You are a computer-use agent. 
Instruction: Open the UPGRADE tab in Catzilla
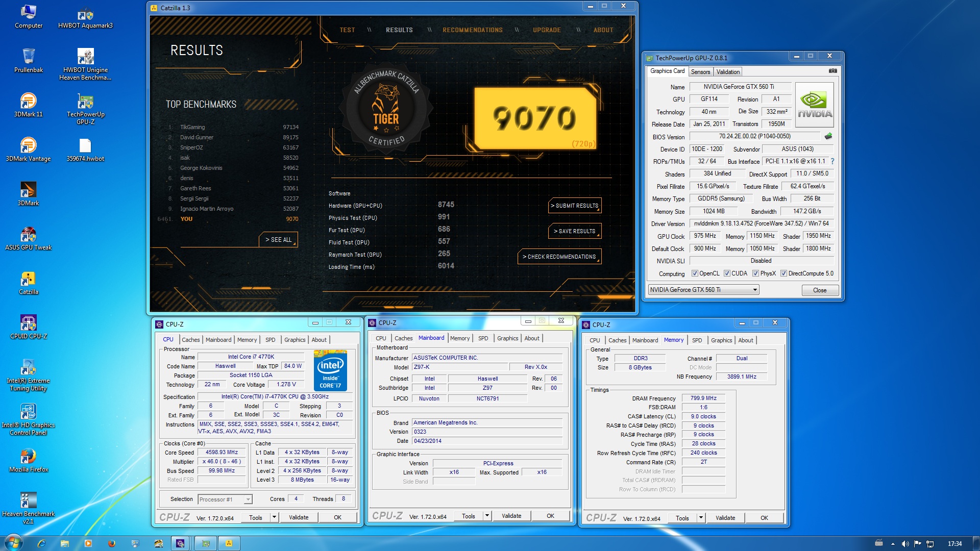(x=547, y=30)
